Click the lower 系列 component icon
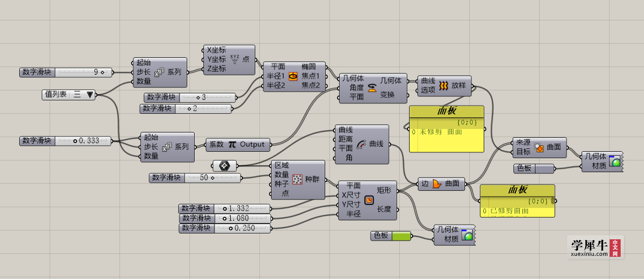The width and height of the screenshot is (644, 279). coord(167,147)
